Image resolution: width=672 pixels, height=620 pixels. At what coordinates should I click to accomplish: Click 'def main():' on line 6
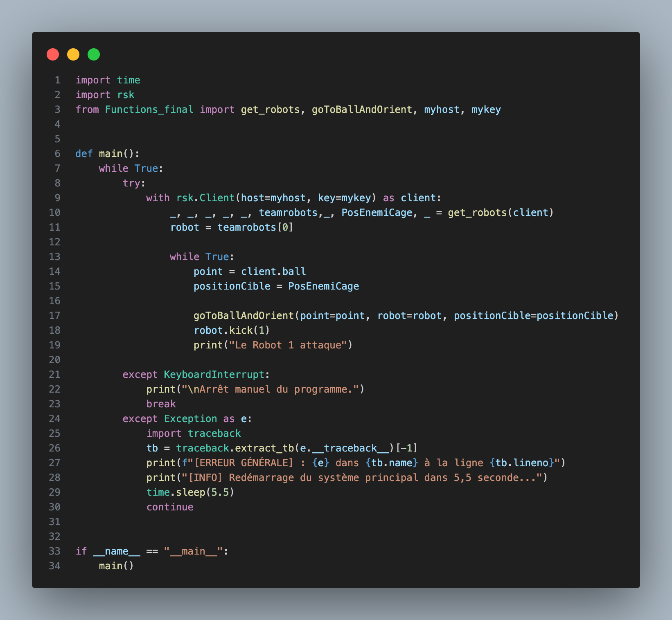click(x=108, y=154)
